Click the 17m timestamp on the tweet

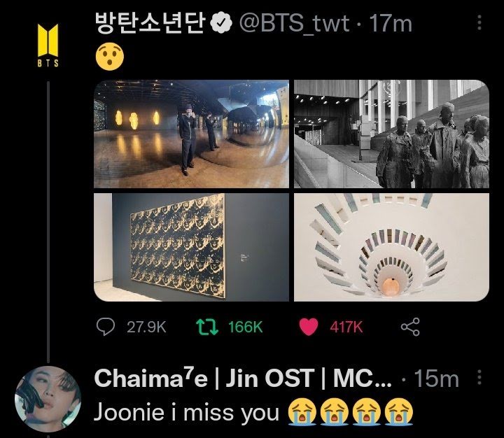391,24
